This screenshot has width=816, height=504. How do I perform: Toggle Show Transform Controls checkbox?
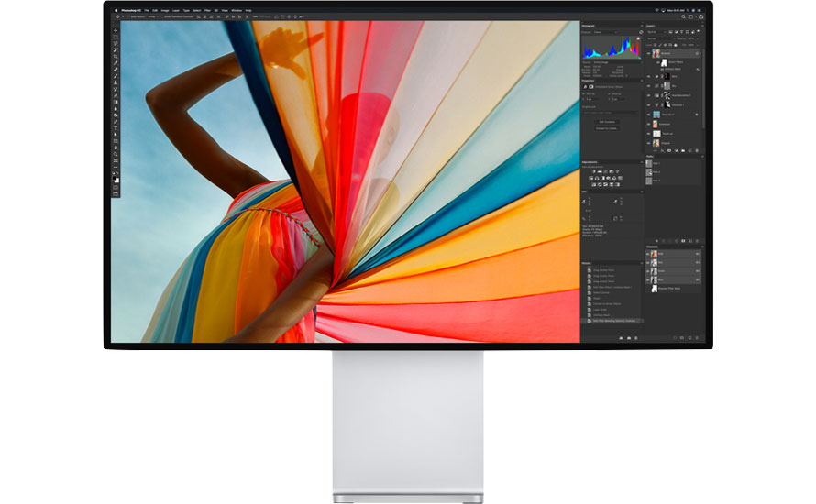(163, 16)
